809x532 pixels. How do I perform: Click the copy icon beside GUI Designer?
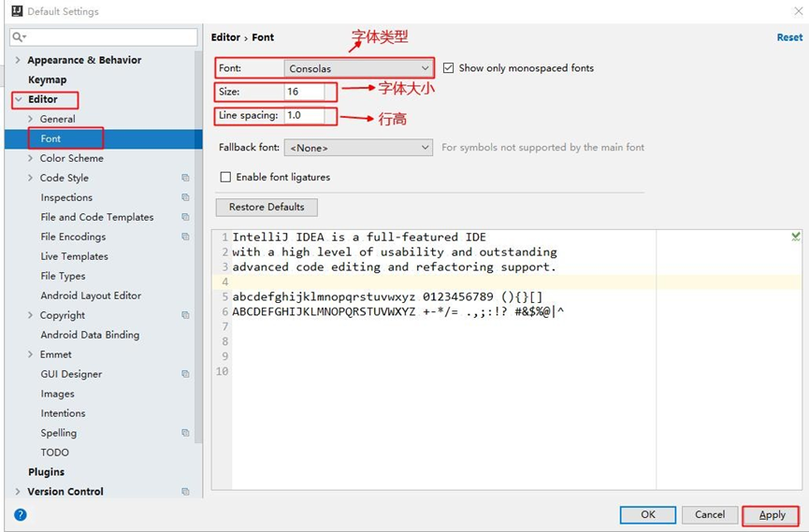point(185,374)
